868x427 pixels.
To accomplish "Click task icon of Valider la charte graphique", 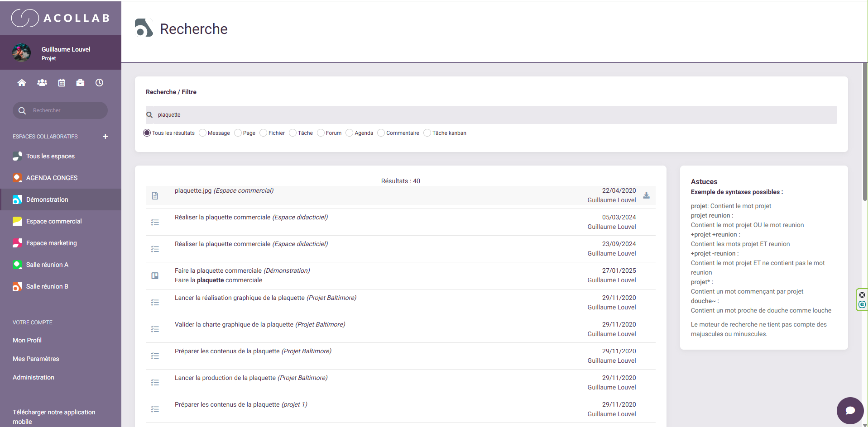I will tap(155, 329).
